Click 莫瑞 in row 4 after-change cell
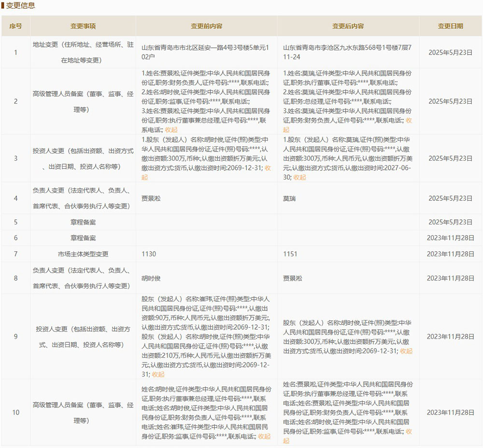The height and width of the screenshot is (448, 483). pos(289,198)
